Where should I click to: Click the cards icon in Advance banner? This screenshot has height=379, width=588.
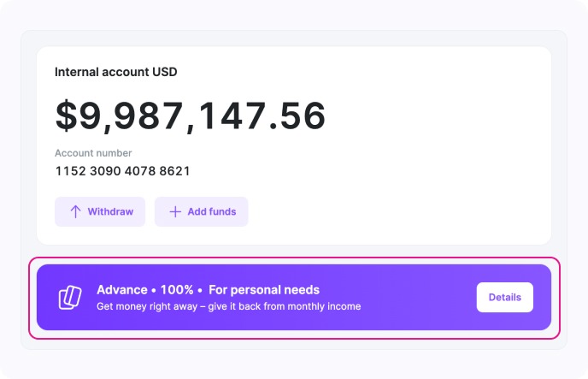[x=69, y=297]
